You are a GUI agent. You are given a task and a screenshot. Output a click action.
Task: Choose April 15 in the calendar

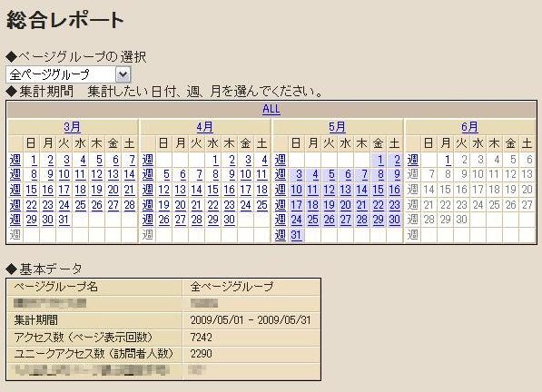click(213, 190)
